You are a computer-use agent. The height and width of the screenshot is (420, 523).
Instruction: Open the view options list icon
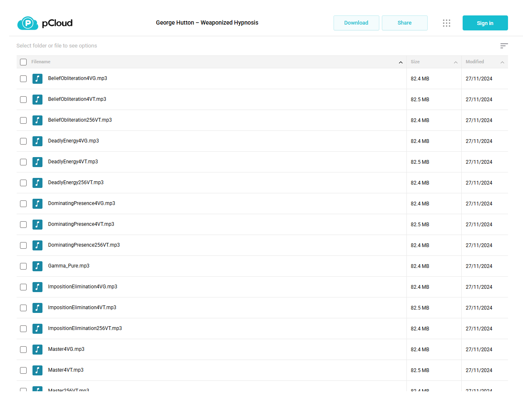click(504, 46)
